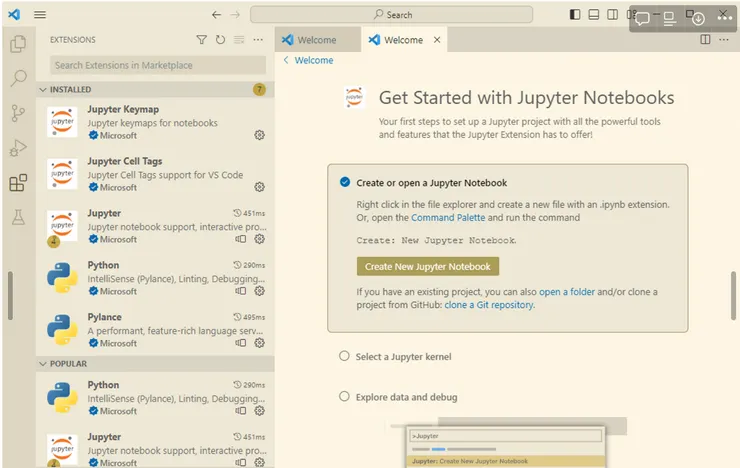Manage installed Python extension gear icon
This screenshot has width=740, height=468.
(x=260, y=291)
